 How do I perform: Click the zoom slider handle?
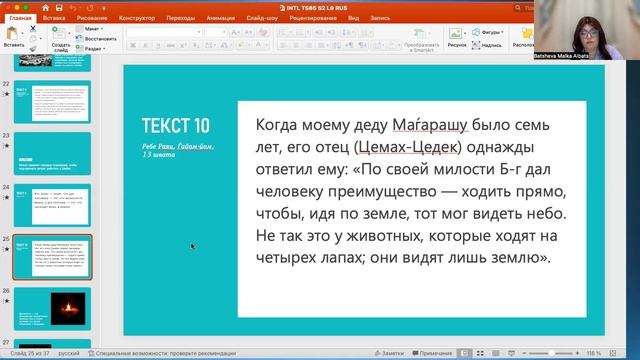[551, 353]
